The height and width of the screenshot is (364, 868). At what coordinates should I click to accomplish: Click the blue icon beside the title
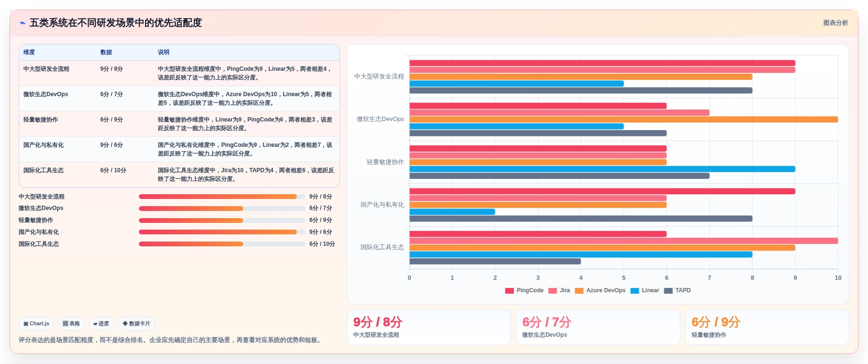coord(23,23)
